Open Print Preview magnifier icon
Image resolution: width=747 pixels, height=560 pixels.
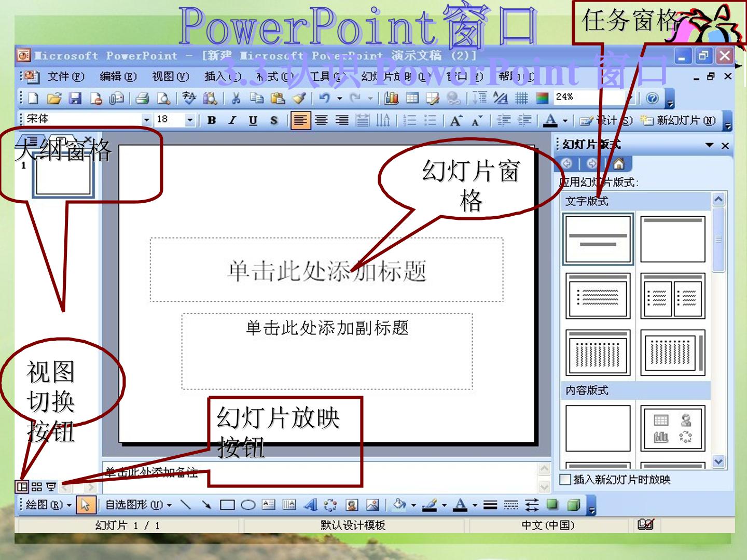point(163,98)
